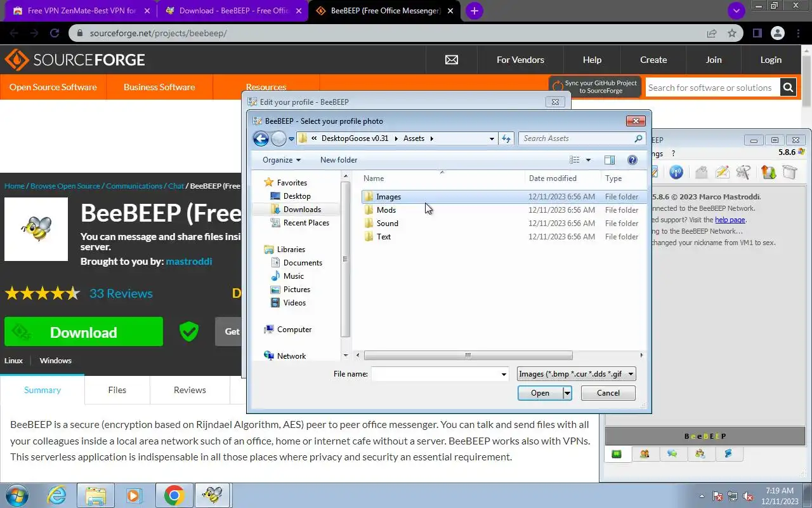The image size is (812, 508).
Task: Click the volume tray icon
Action: (749, 496)
